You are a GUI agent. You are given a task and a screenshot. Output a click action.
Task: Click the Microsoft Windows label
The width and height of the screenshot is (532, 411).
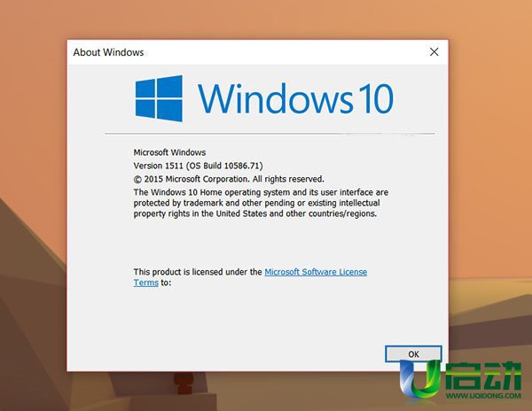click(x=169, y=152)
